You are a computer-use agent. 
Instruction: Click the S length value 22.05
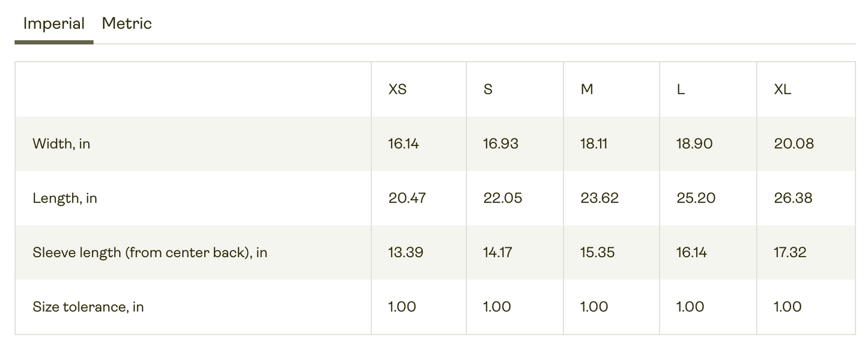point(503,198)
